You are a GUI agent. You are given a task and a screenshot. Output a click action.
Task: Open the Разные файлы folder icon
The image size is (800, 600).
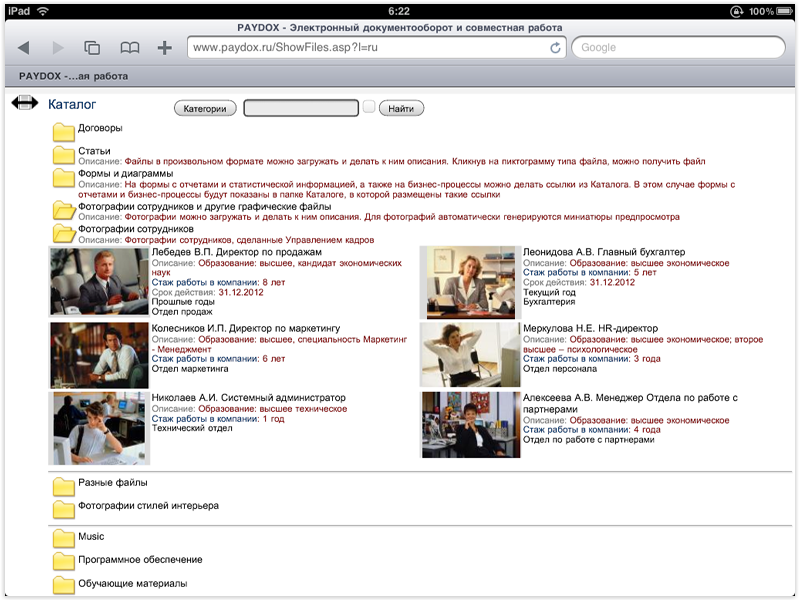(x=64, y=486)
